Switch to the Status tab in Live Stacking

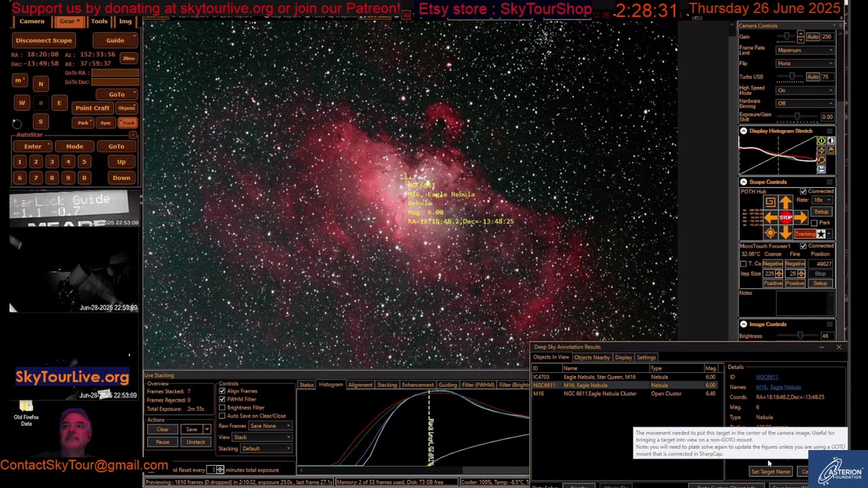tap(307, 385)
